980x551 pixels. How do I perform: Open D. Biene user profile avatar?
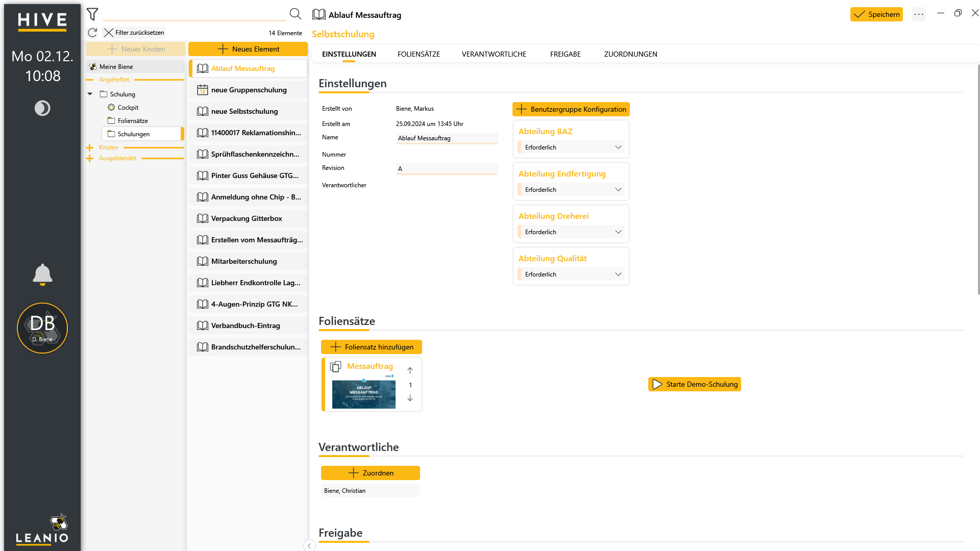pos(42,328)
